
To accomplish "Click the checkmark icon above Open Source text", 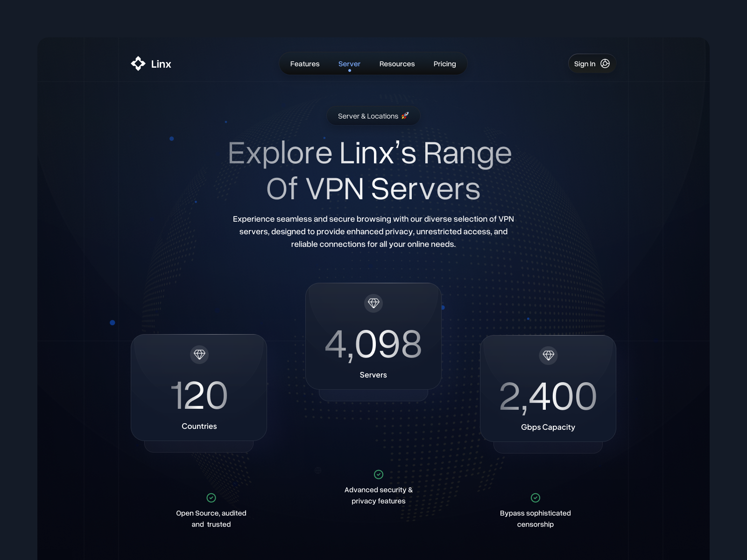I will pos(211,498).
